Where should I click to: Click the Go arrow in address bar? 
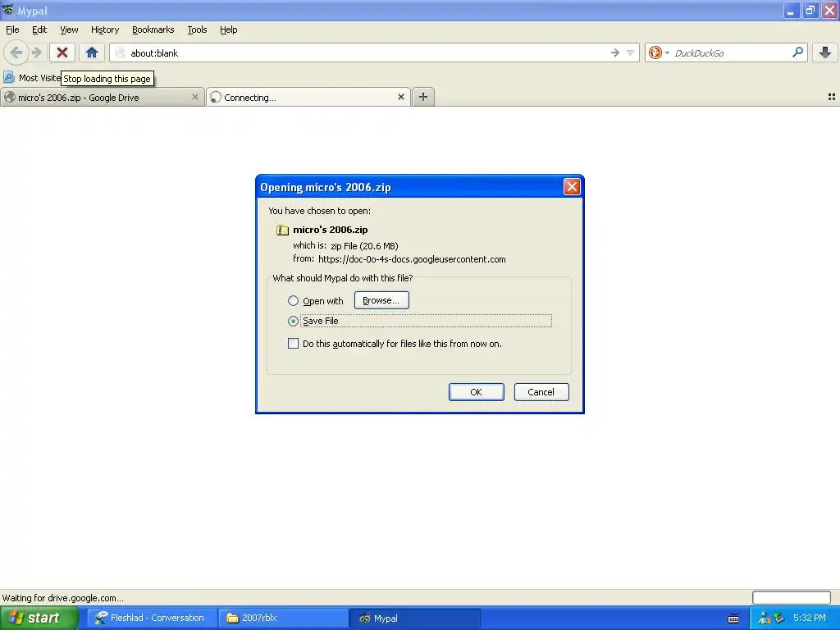click(615, 52)
